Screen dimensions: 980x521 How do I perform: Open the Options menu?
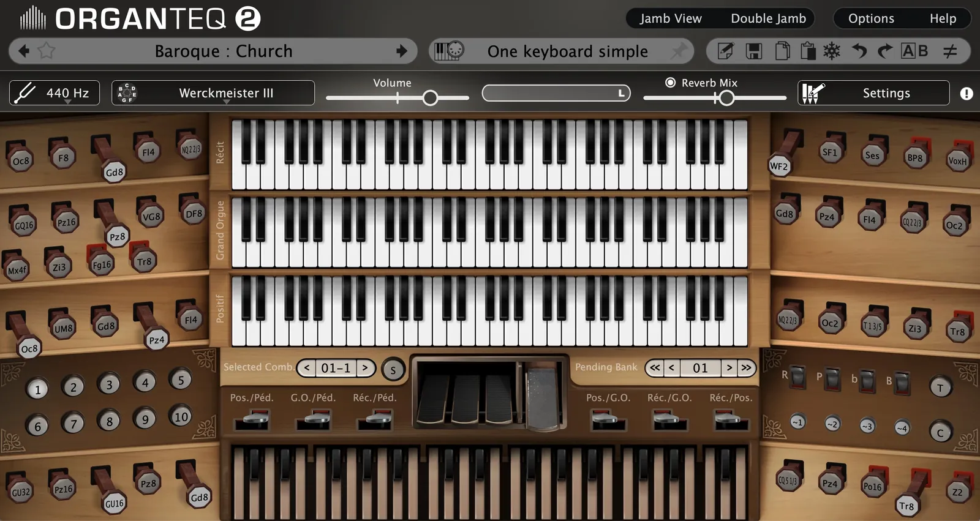coord(871,18)
